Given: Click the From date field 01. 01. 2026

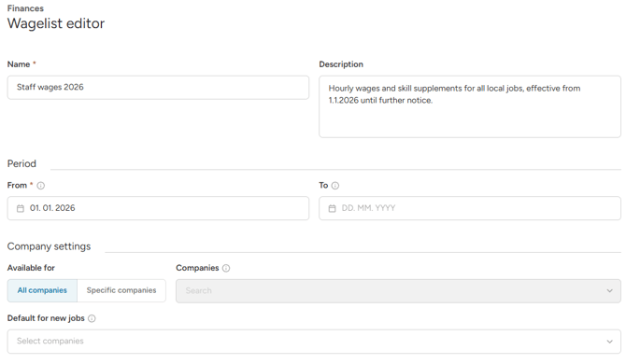Looking at the screenshot, I should [x=158, y=208].
